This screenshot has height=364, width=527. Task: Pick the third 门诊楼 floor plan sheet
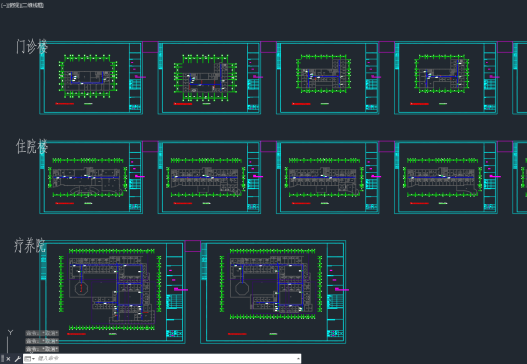(x=328, y=78)
